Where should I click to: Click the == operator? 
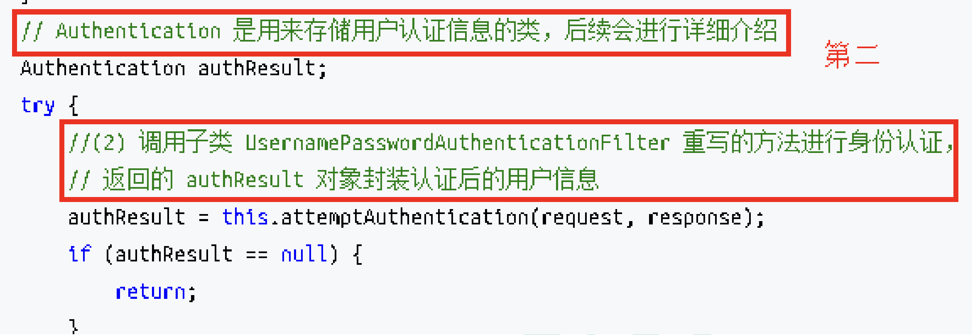tap(257, 254)
